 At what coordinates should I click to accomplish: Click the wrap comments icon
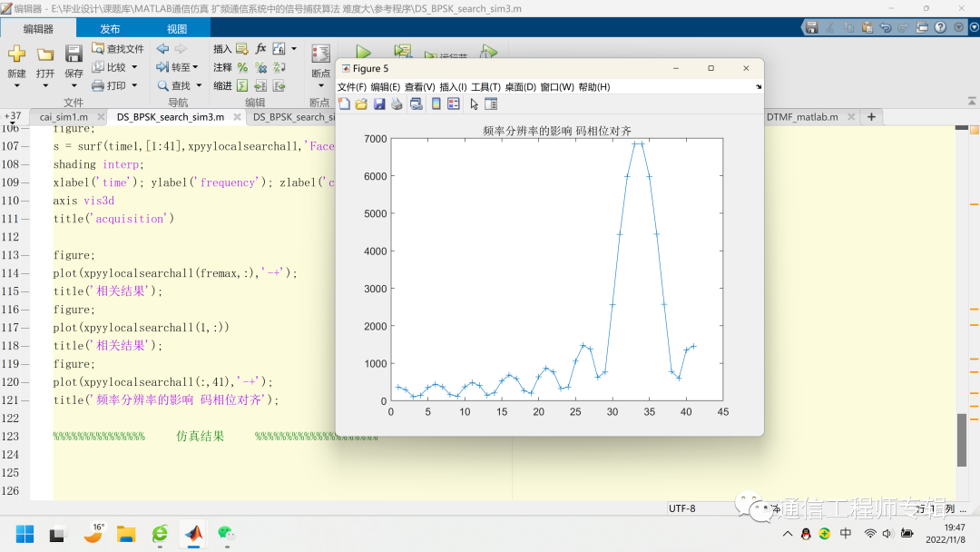[279, 67]
